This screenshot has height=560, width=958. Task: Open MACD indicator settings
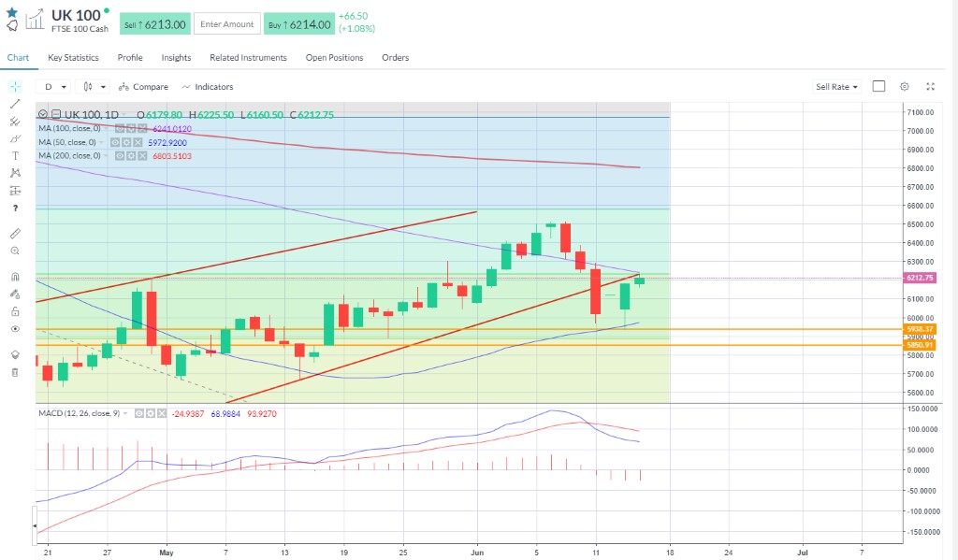tap(151, 413)
